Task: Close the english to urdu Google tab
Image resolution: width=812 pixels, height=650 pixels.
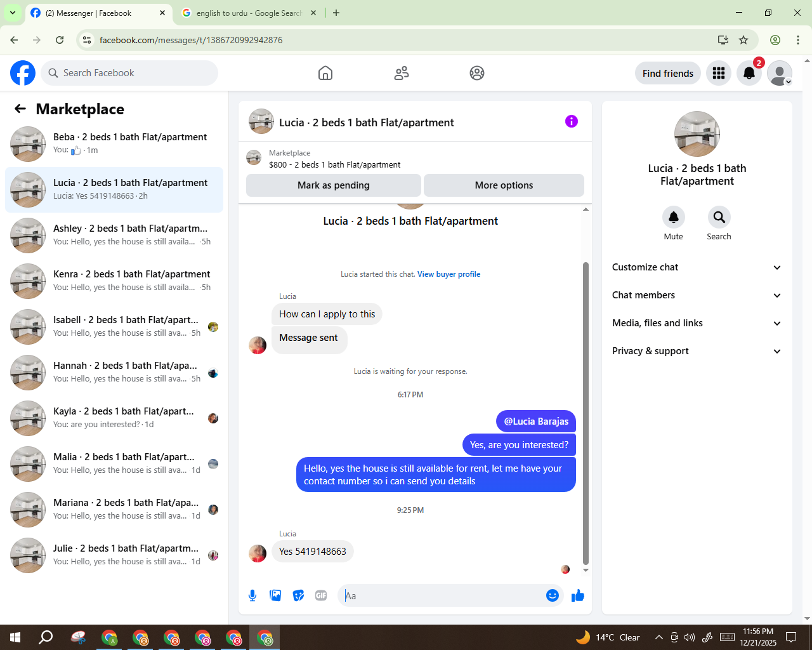Action: coord(313,13)
